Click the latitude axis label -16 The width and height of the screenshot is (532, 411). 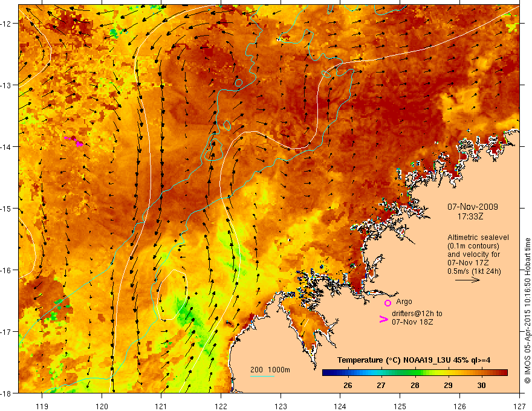tap(6, 270)
